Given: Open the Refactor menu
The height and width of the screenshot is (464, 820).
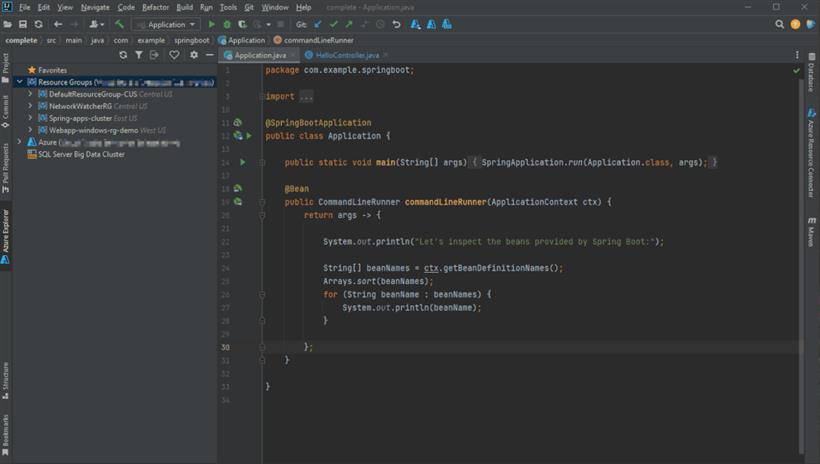Looking at the screenshot, I should [155, 7].
